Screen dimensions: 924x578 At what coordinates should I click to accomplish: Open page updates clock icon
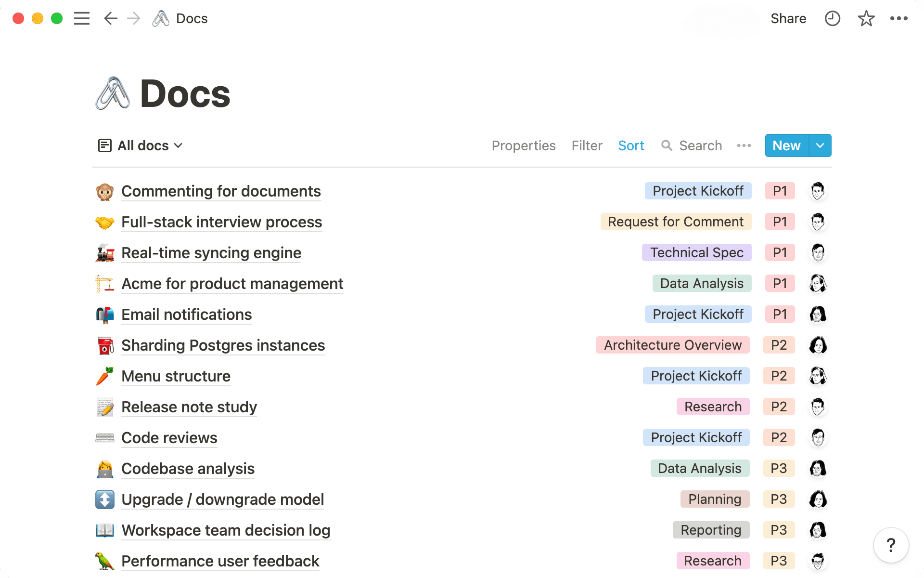[x=832, y=18]
